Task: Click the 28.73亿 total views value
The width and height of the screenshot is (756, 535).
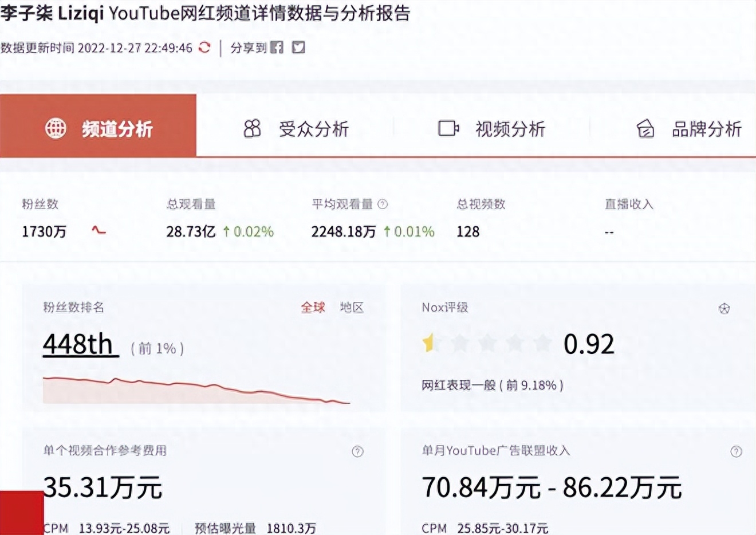Action: tap(191, 231)
